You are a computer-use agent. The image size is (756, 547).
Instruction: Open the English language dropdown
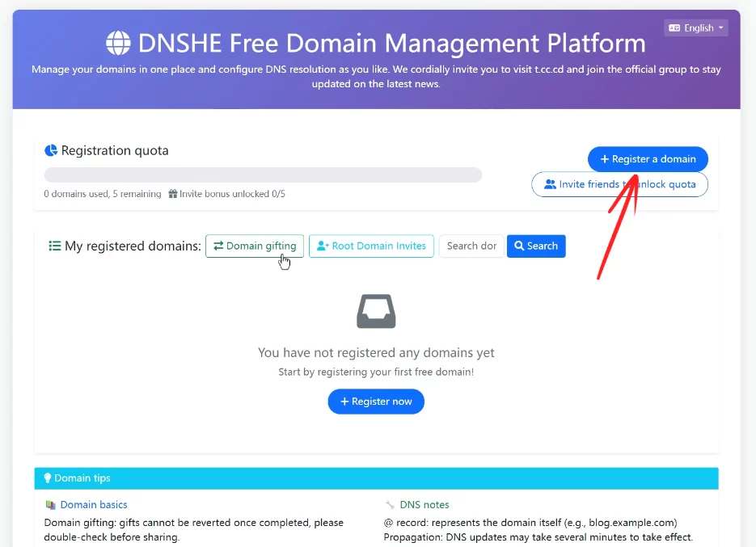pos(695,27)
